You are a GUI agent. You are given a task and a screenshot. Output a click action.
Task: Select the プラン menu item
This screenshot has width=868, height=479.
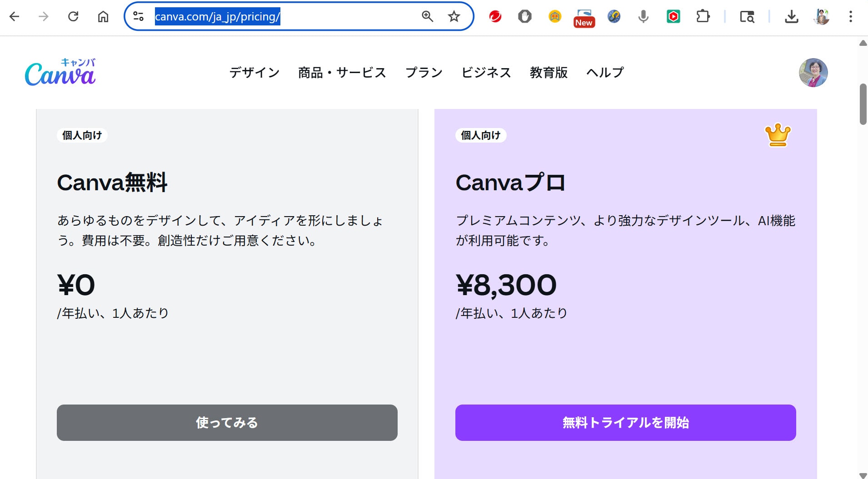pos(424,73)
